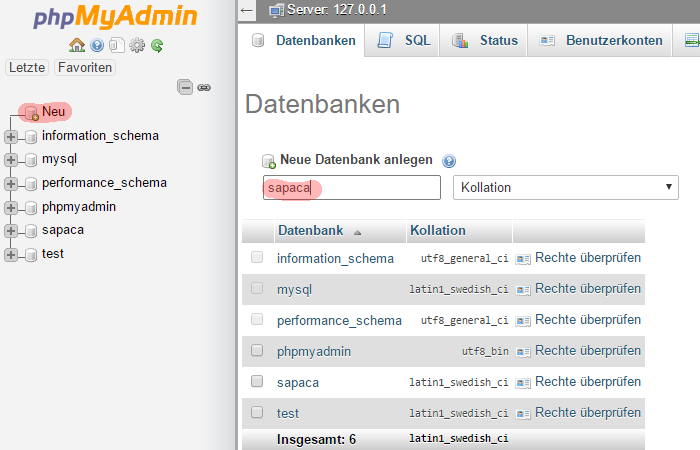Open Rechte überprüfen for mysql
This screenshot has width=700, height=450.
588,289
